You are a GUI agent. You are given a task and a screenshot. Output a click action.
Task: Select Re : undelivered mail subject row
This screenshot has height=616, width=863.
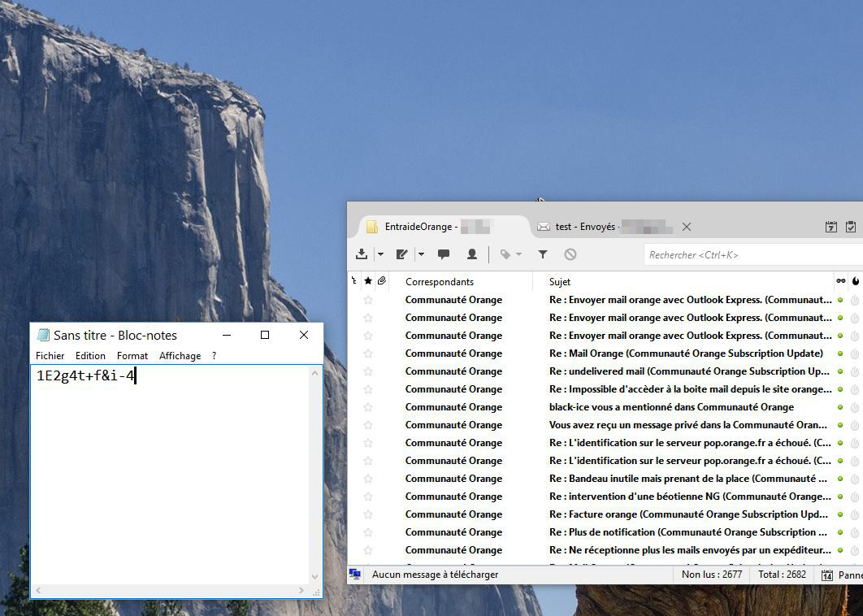(x=689, y=371)
